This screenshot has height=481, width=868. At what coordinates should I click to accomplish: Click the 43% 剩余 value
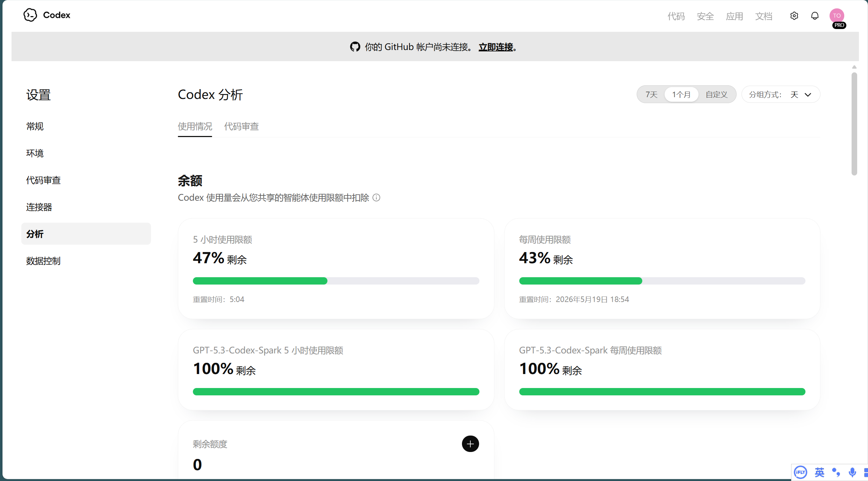[x=546, y=258]
